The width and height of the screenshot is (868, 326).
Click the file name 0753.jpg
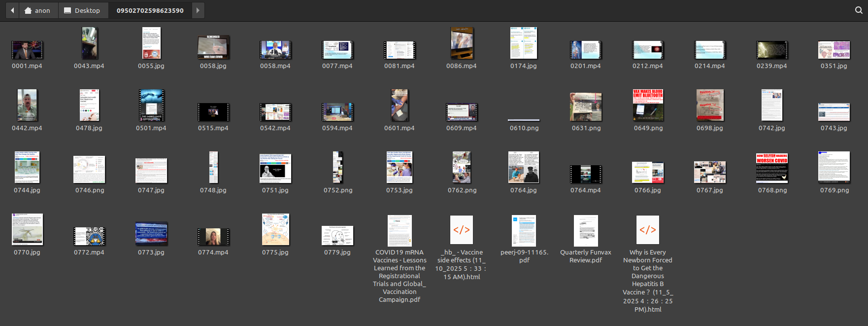(x=400, y=190)
